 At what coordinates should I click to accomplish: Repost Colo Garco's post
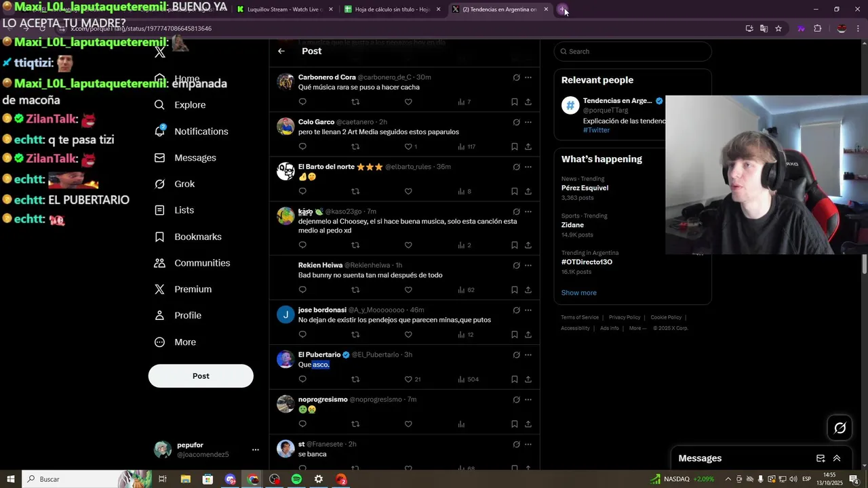click(x=355, y=146)
